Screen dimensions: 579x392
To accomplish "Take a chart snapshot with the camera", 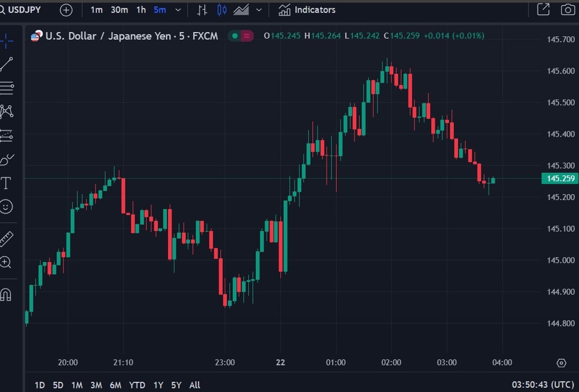I will (x=567, y=10).
